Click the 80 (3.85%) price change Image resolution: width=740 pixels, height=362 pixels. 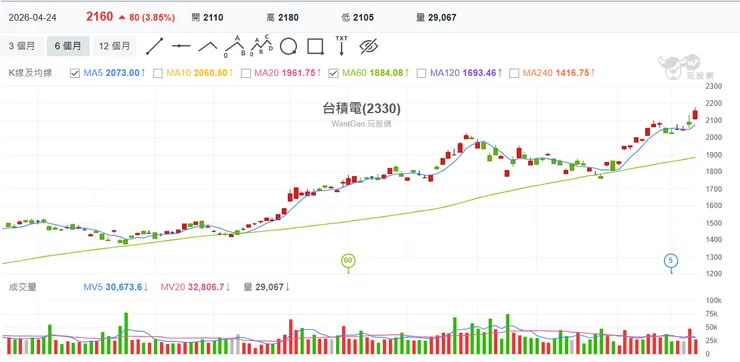(147, 18)
